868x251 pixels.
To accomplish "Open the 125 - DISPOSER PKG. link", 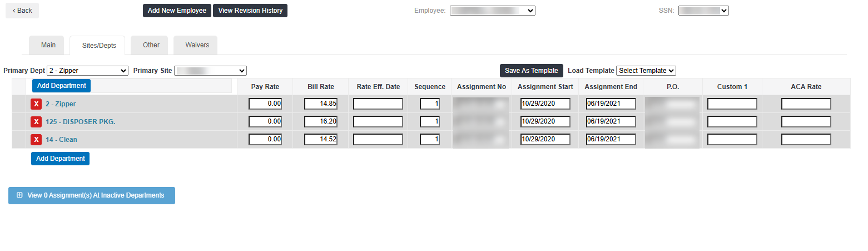I will 80,122.
